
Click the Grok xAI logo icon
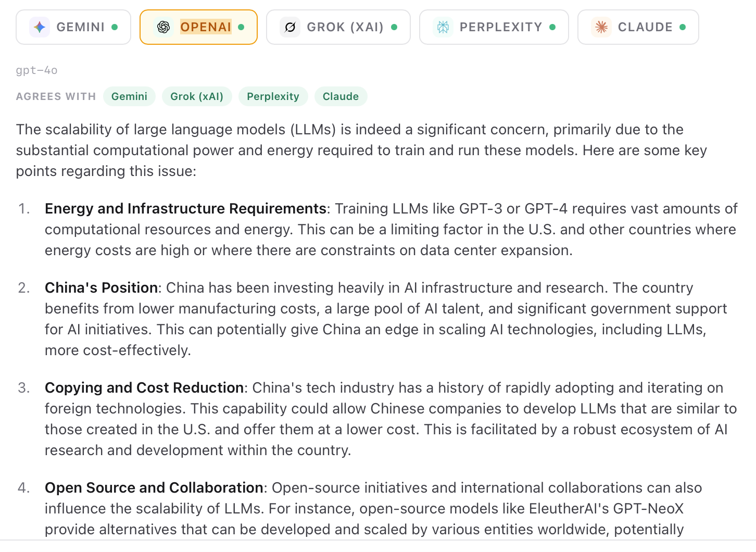290,27
